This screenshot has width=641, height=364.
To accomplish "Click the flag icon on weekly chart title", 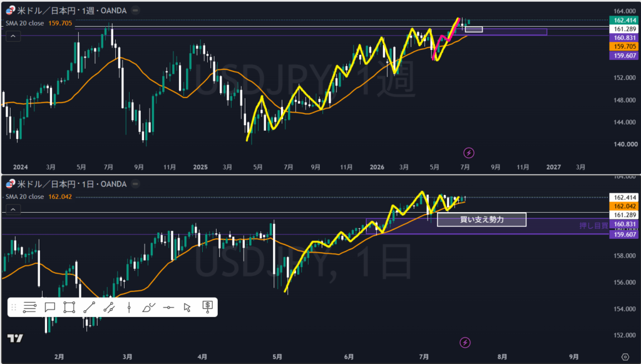I will (x=10, y=11).
